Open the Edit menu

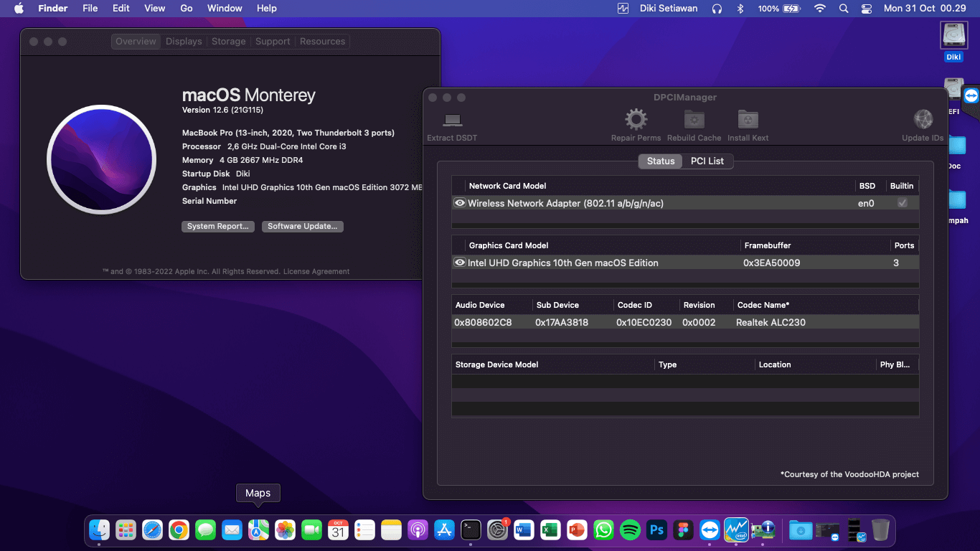pyautogui.click(x=121, y=9)
